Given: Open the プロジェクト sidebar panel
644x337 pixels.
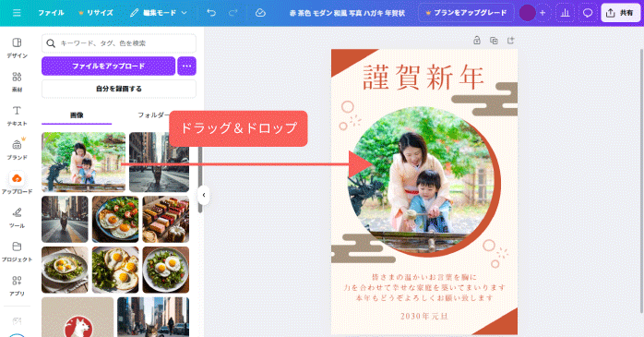Looking at the screenshot, I should coord(17,251).
